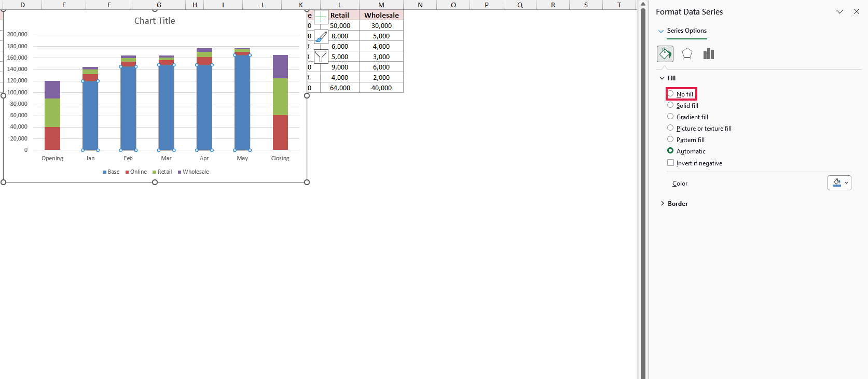Select the Gradient fill option

pyautogui.click(x=687, y=117)
